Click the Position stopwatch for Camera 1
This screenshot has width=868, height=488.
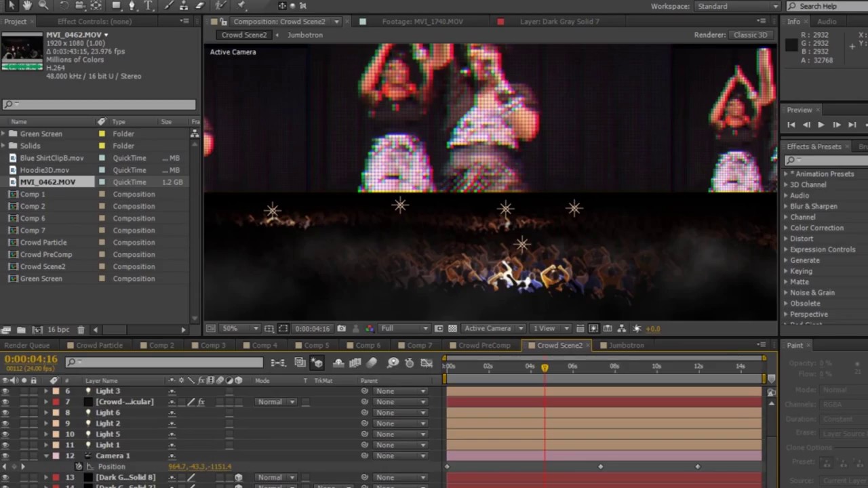tap(79, 466)
